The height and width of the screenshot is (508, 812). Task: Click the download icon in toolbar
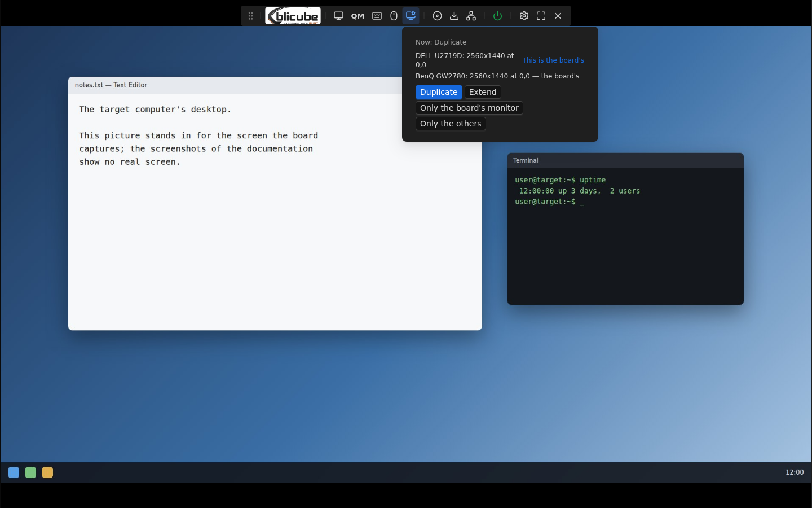[x=454, y=16]
